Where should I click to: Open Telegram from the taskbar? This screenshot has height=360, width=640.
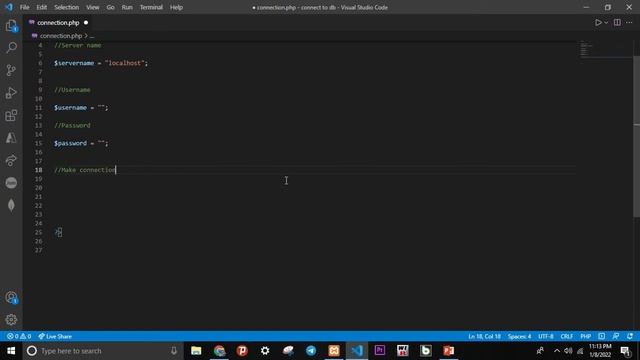311,351
